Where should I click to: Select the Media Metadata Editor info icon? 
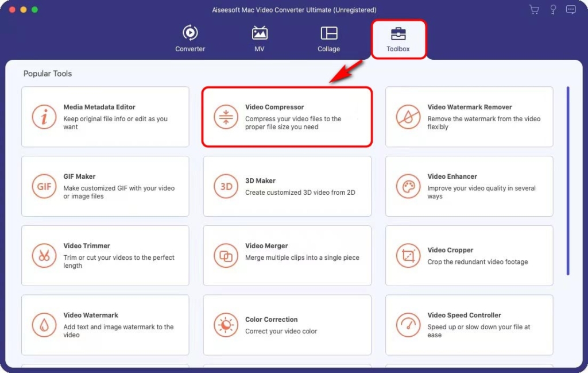point(44,116)
